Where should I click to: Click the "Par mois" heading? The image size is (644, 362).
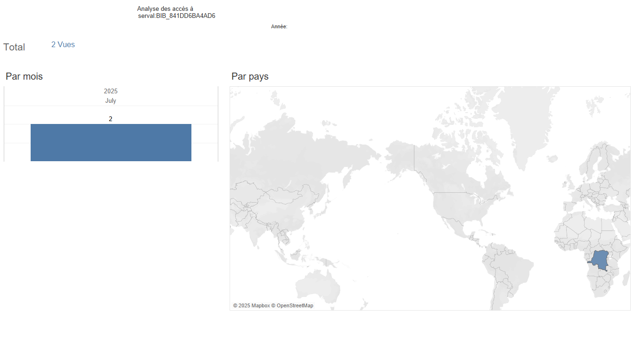(24, 76)
